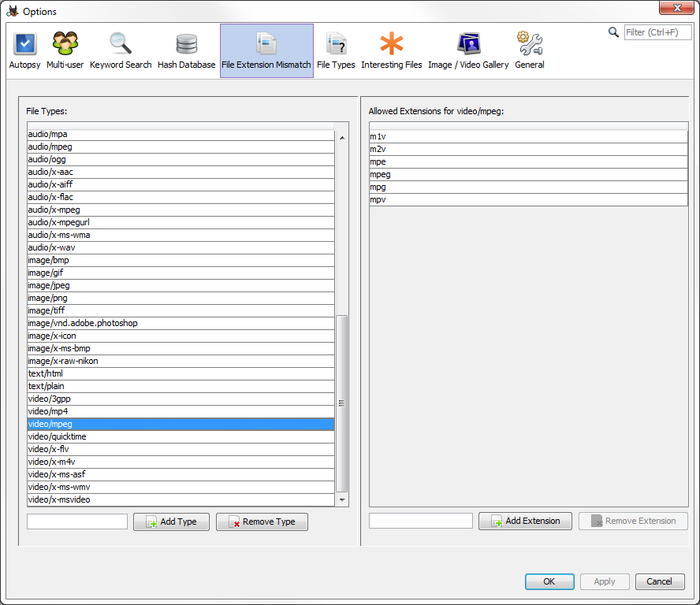Click the Interesting Files asterisk icon
This screenshot has width=700, height=605.
(391, 47)
